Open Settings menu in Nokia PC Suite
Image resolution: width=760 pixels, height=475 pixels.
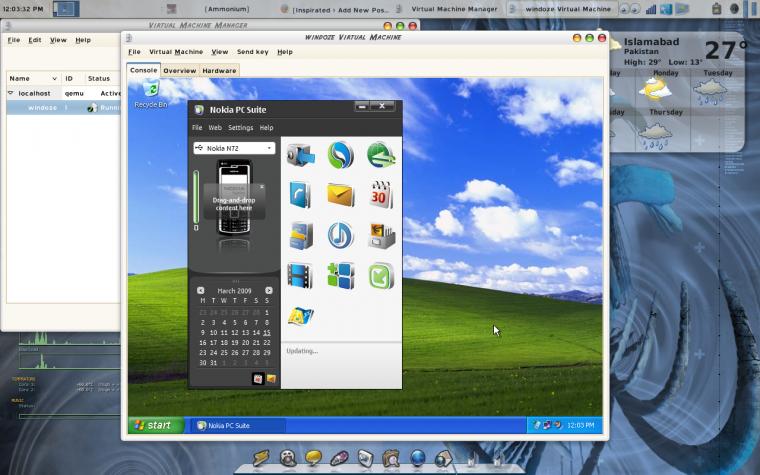pyautogui.click(x=240, y=127)
